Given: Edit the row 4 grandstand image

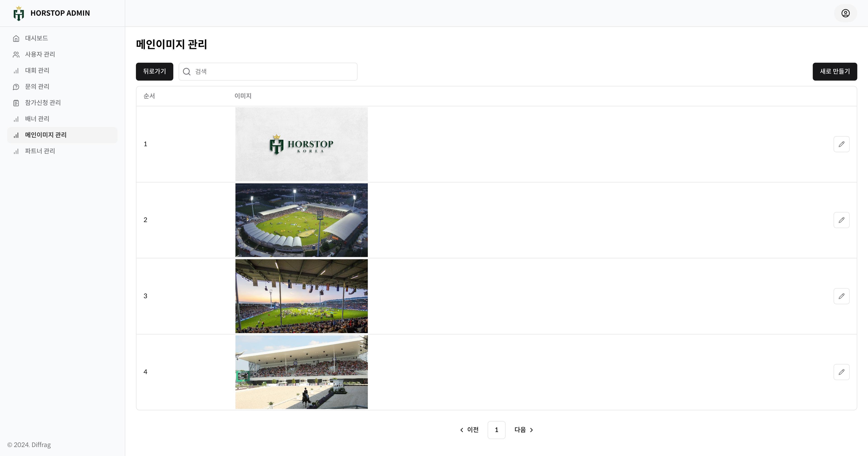Looking at the screenshot, I should [841, 372].
